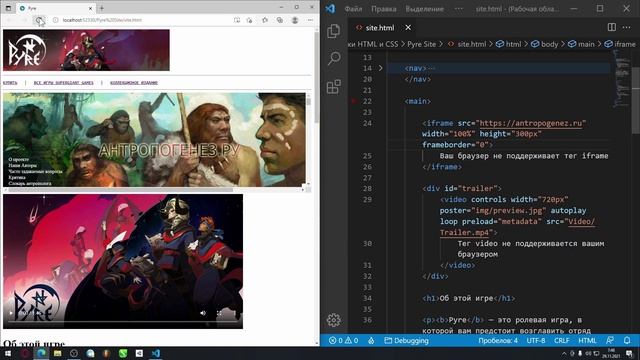Toggle the breakpoint on line 22

coord(353,101)
